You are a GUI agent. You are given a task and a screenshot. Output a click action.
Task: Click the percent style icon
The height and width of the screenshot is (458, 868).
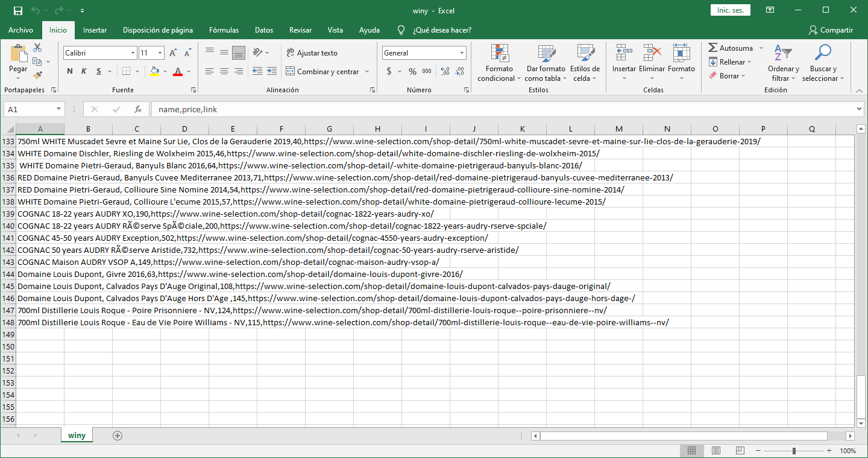(x=412, y=71)
